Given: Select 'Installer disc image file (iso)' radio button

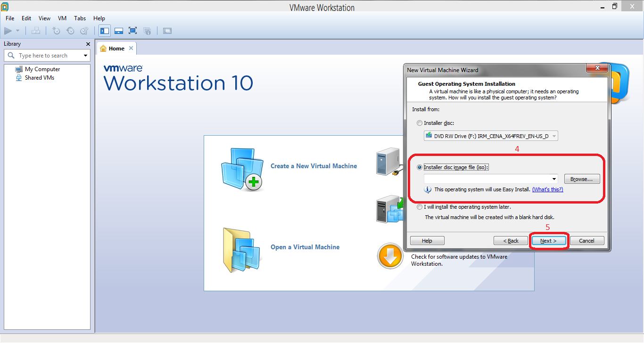Looking at the screenshot, I should coord(420,167).
